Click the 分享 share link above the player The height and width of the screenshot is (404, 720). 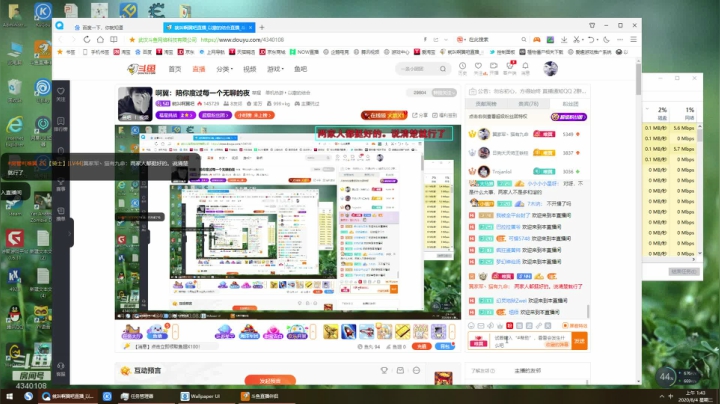pyautogui.click(x=420, y=115)
